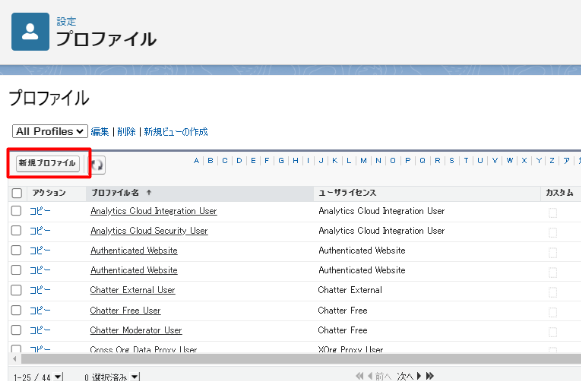
Task: Filter list by letter S
Action: (x=452, y=160)
